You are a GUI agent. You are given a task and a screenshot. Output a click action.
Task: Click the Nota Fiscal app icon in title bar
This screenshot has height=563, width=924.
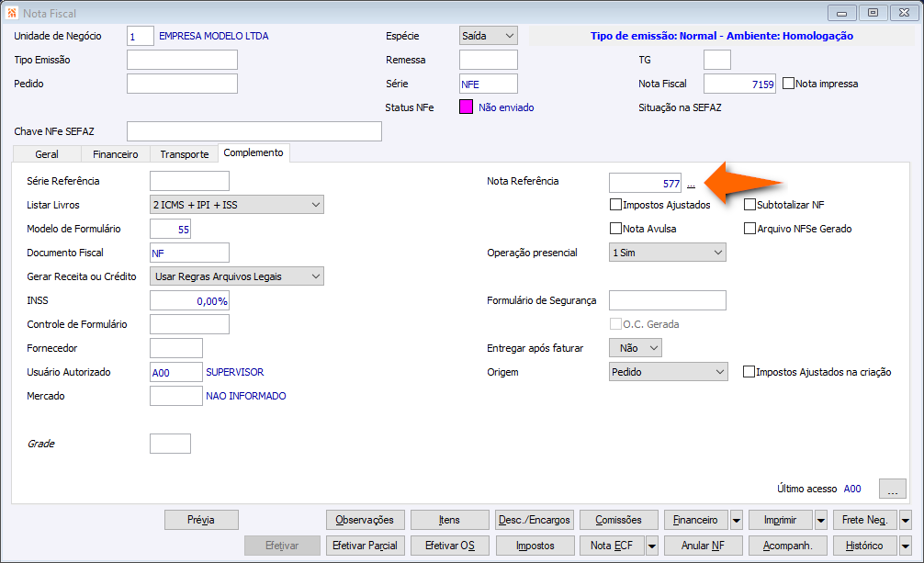pos(12,12)
